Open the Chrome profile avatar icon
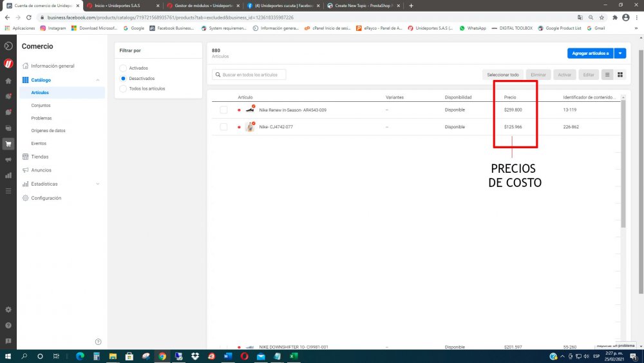 [625, 17]
